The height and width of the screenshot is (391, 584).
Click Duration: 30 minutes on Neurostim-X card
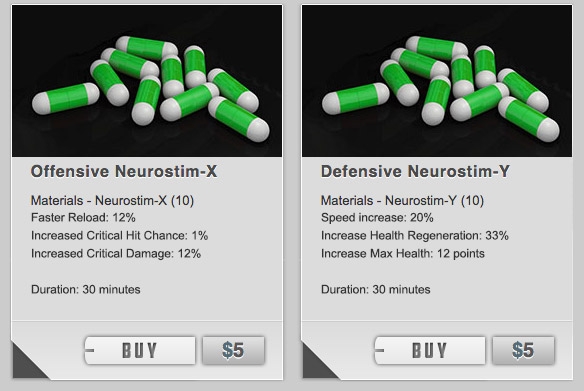coord(86,289)
